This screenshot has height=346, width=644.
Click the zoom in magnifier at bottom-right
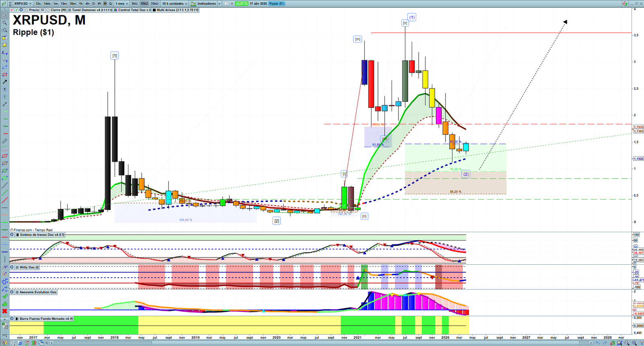click(634, 343)
